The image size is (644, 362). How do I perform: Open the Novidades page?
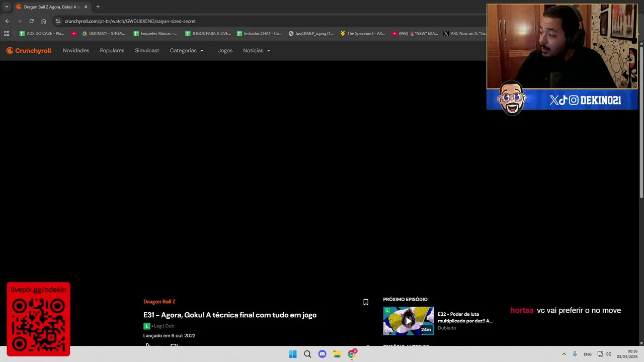(76, 50)
